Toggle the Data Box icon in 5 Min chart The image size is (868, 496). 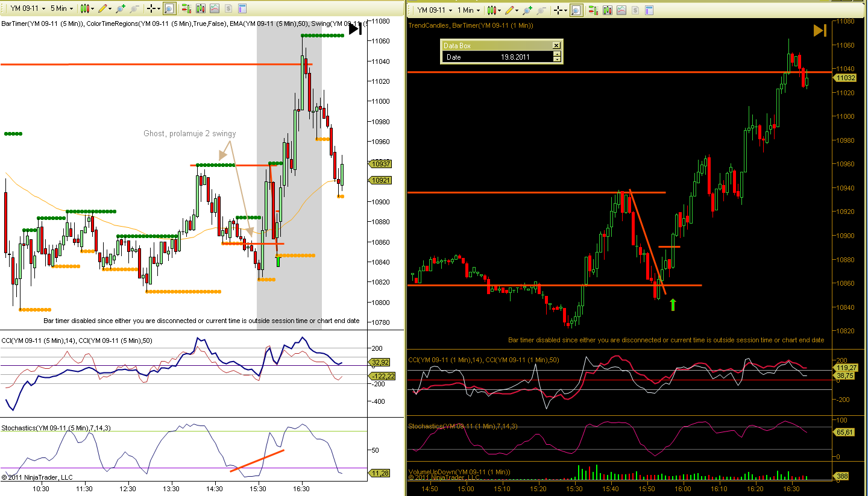click(x=169, y=9)
